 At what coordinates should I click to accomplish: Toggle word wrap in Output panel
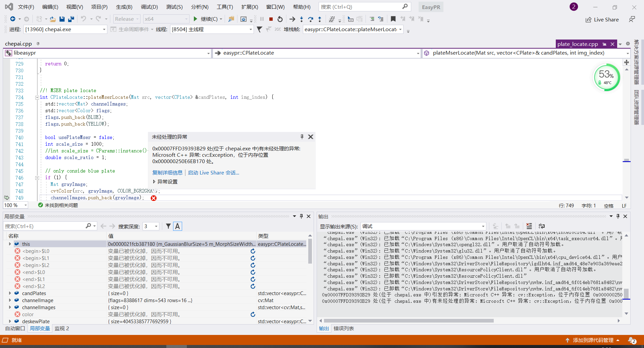[542, 226]
